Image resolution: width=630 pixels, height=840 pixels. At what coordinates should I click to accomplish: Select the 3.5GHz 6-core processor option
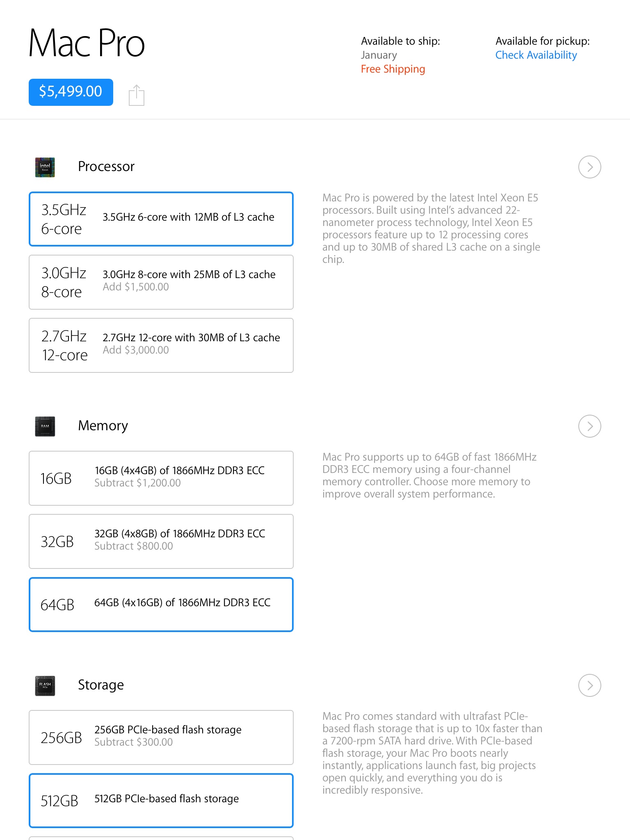tap(161, 219)
